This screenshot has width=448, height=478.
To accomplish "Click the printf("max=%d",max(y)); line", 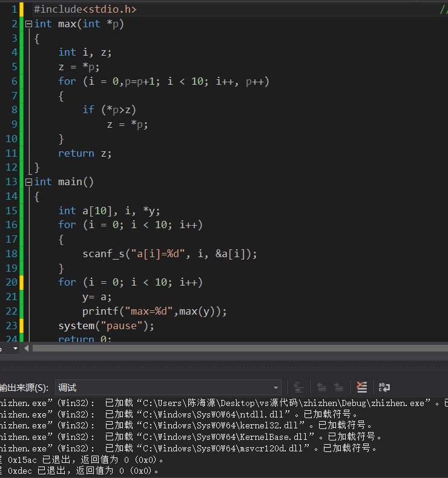I will click(154, 311).
